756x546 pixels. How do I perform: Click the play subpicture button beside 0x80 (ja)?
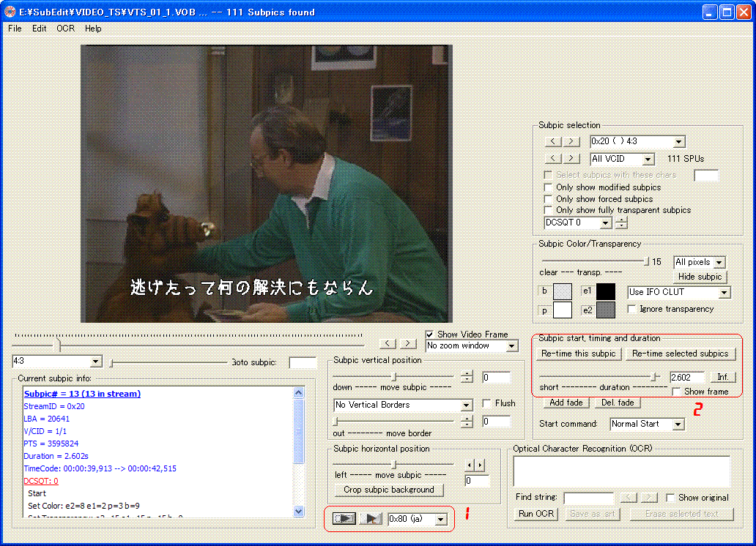(344, 518)
